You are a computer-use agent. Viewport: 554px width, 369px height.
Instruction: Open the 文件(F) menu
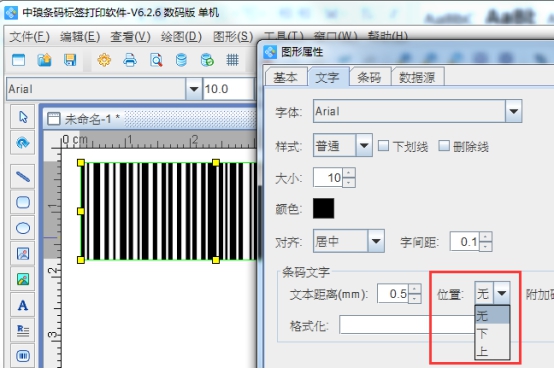click(x=29, y=37)
